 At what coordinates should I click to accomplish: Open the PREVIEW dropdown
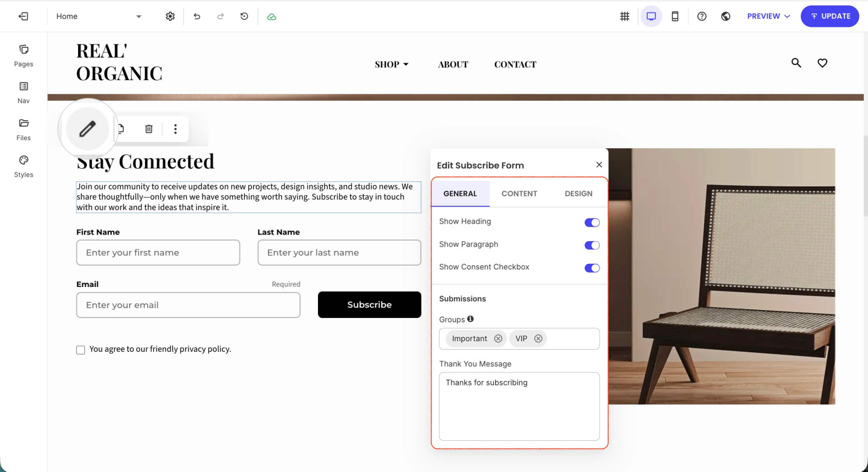[768, 16]
